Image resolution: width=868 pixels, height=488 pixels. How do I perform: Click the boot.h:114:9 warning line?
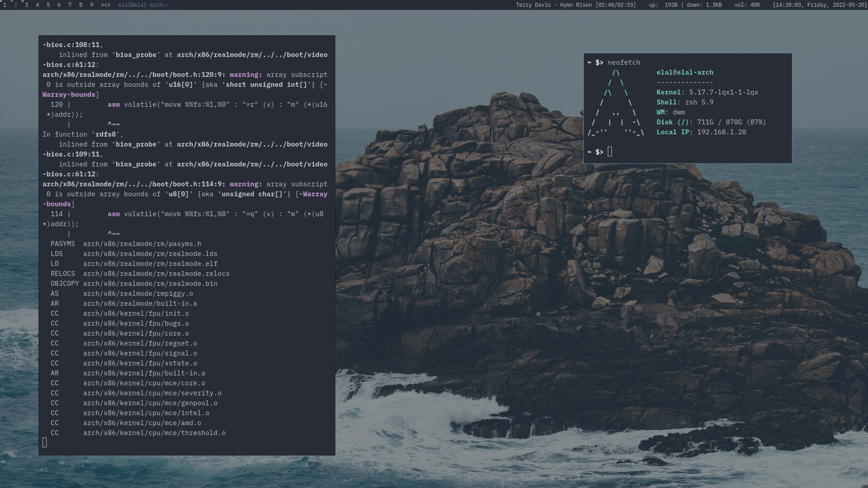pos(185,194)
